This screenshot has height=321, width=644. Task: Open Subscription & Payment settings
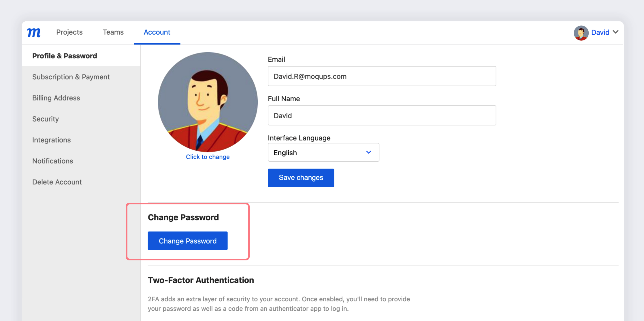[71, 76]
